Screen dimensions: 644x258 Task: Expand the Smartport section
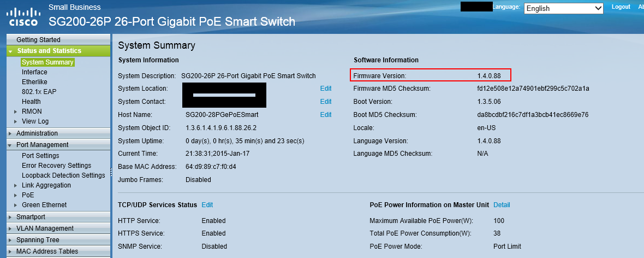coord(58,217)
